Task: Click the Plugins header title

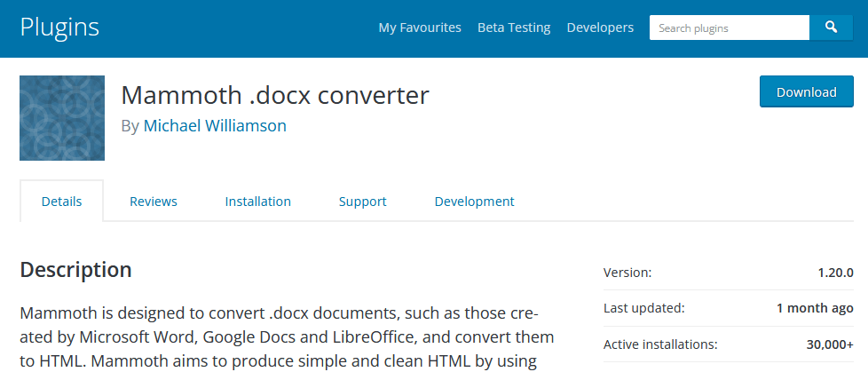Action: [x=59, y=27]
